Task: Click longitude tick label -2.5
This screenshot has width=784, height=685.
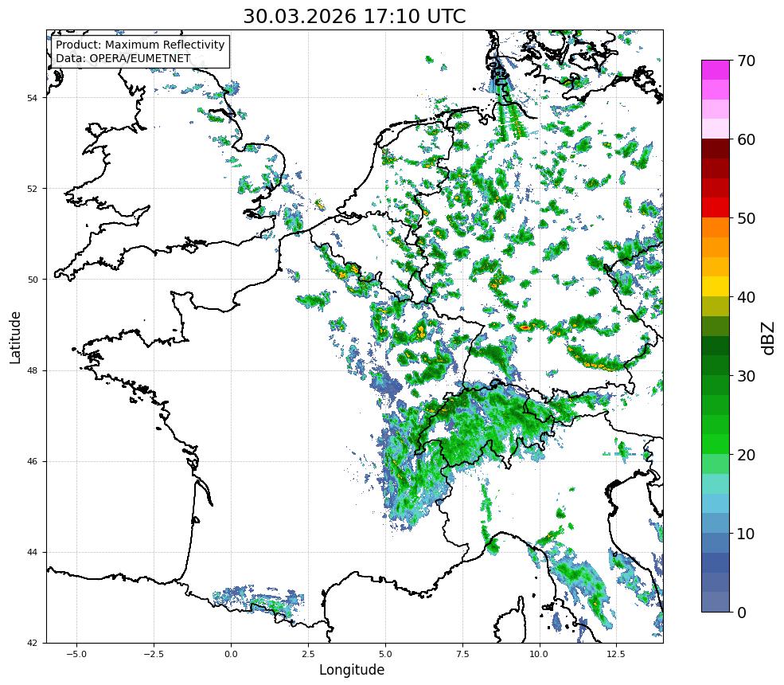Action: (x=154, y=653)
